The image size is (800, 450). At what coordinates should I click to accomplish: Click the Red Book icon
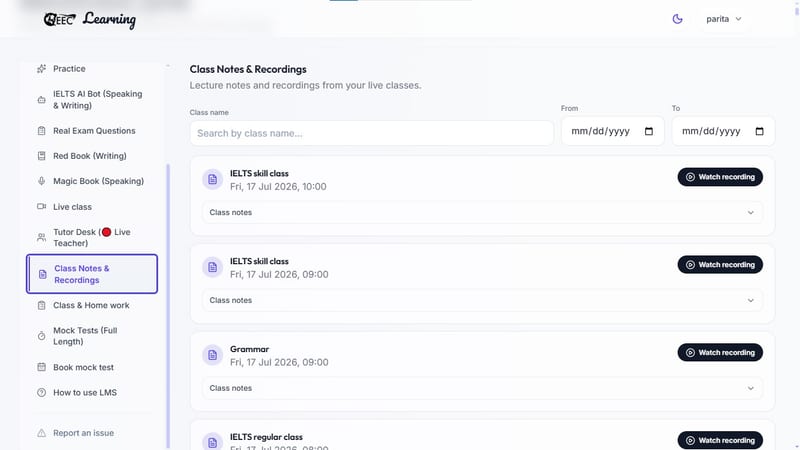click(x=41, y=156)
